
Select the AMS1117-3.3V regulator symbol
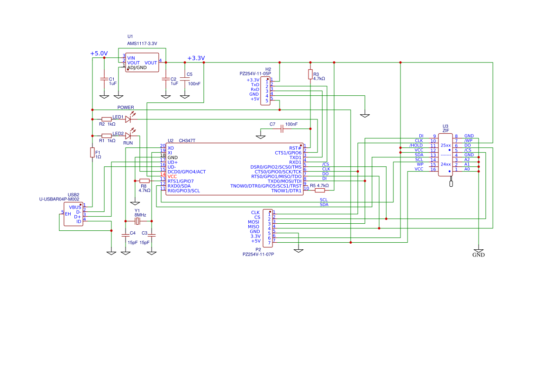[142, 63]
